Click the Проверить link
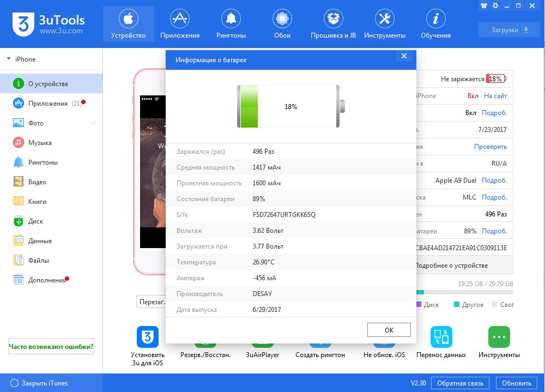 [491, 147]
